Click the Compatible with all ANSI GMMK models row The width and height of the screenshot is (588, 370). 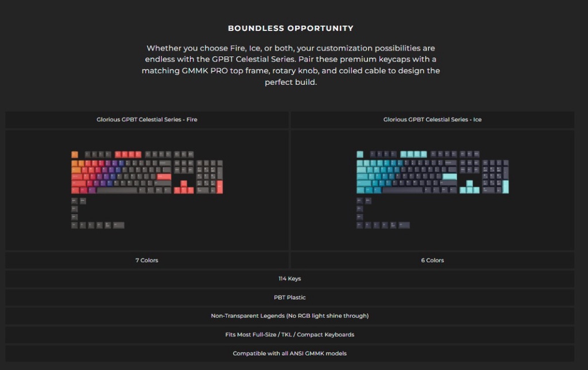tap(290, 353)
